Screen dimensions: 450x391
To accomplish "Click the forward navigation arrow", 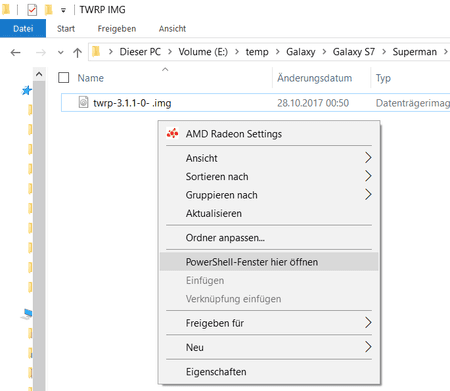I will [41, 52].
